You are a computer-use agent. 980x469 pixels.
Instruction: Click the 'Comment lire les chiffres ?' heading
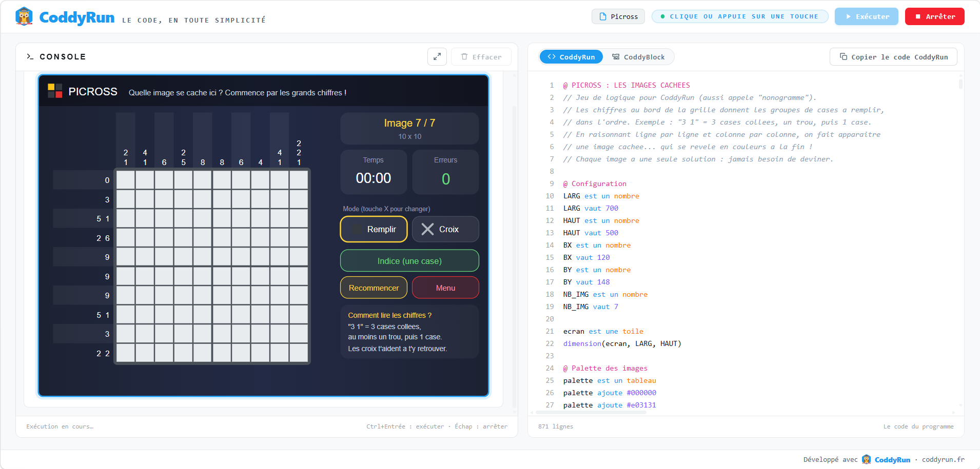point(390,315)
